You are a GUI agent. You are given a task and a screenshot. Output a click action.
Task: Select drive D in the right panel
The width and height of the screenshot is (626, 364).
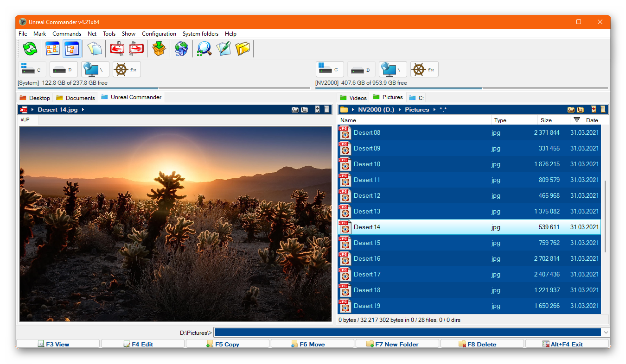361,69
